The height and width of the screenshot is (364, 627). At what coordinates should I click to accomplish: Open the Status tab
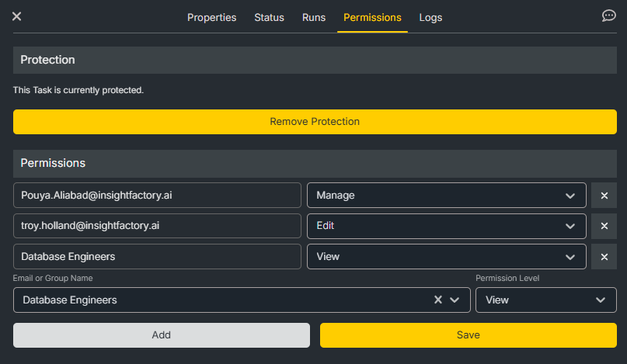pos(269,17)
